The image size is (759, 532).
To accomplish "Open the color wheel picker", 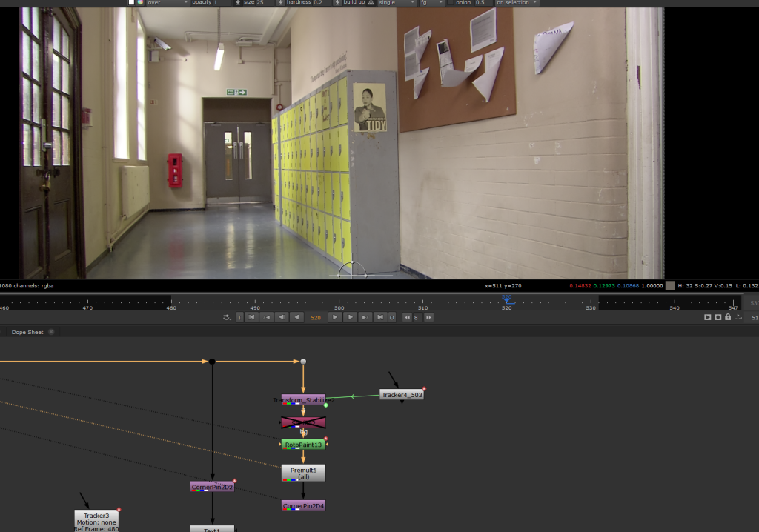I will [140, 2].
